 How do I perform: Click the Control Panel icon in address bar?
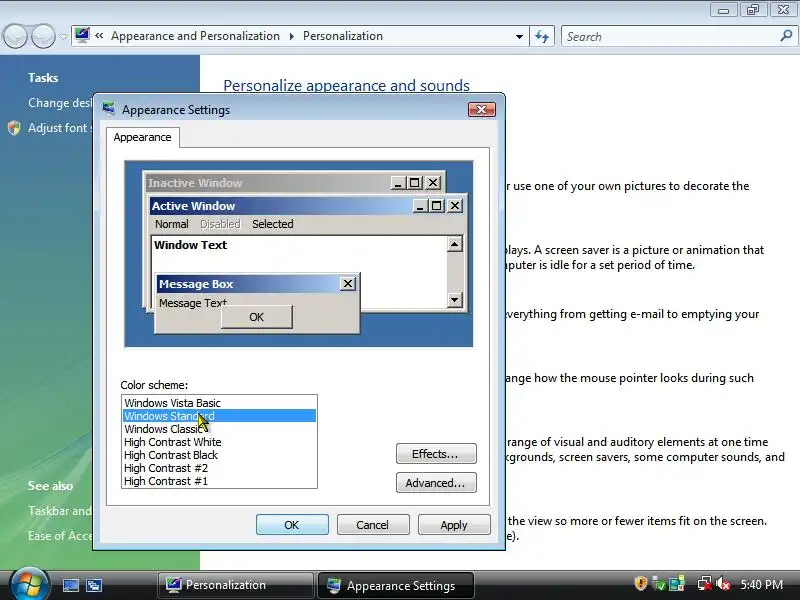pos(82,35)
